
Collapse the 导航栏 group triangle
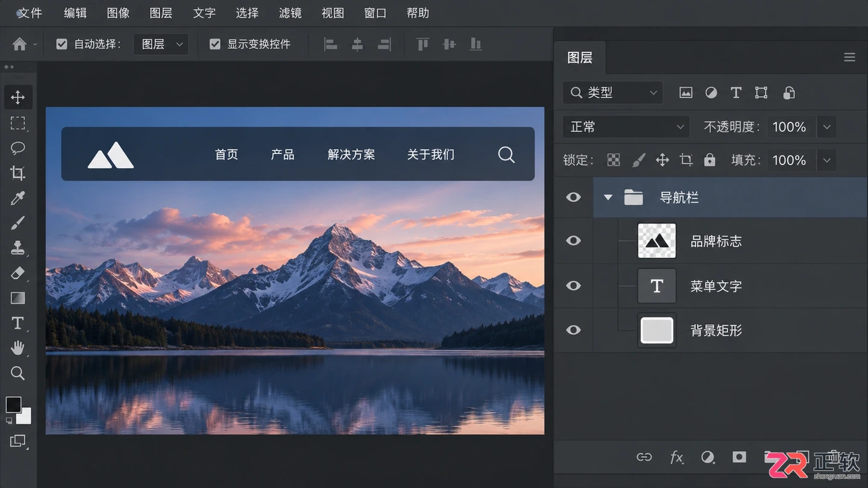pyautogui.click(x=608, y=198)
